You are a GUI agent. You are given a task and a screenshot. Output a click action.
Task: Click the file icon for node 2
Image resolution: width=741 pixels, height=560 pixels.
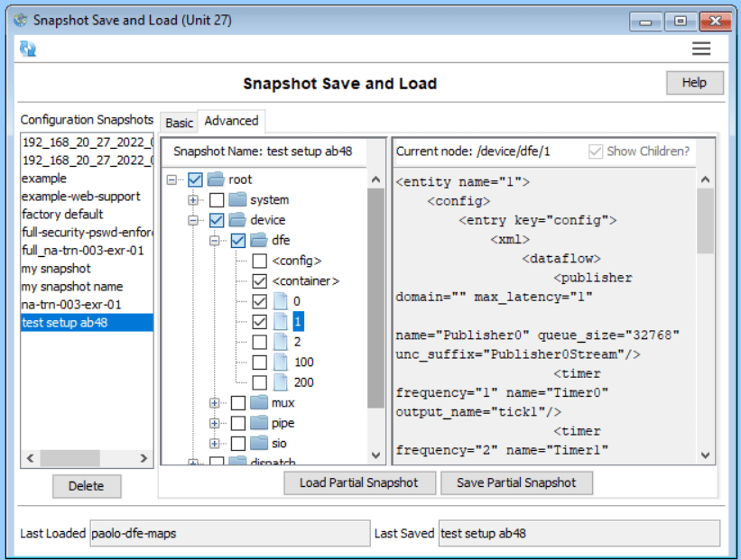[x=281, y=342]
